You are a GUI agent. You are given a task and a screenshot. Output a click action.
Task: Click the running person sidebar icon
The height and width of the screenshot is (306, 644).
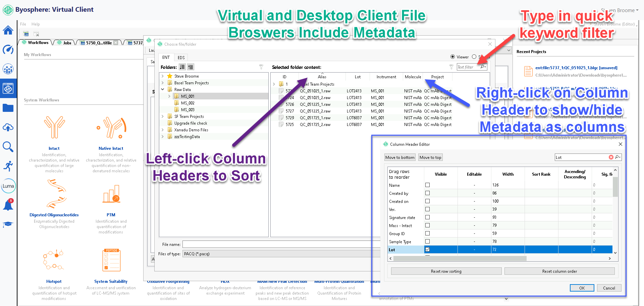(x=8, y=166)
